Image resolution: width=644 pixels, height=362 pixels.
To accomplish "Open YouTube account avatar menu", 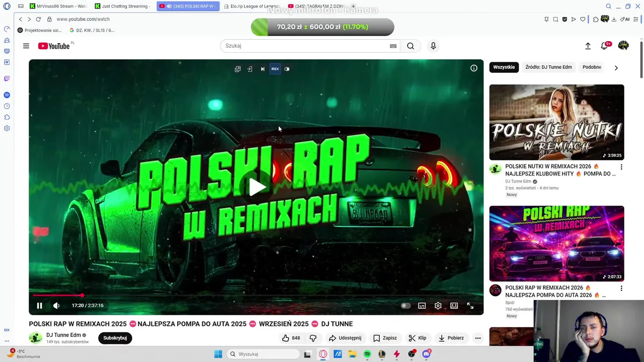I will (623, 46).
